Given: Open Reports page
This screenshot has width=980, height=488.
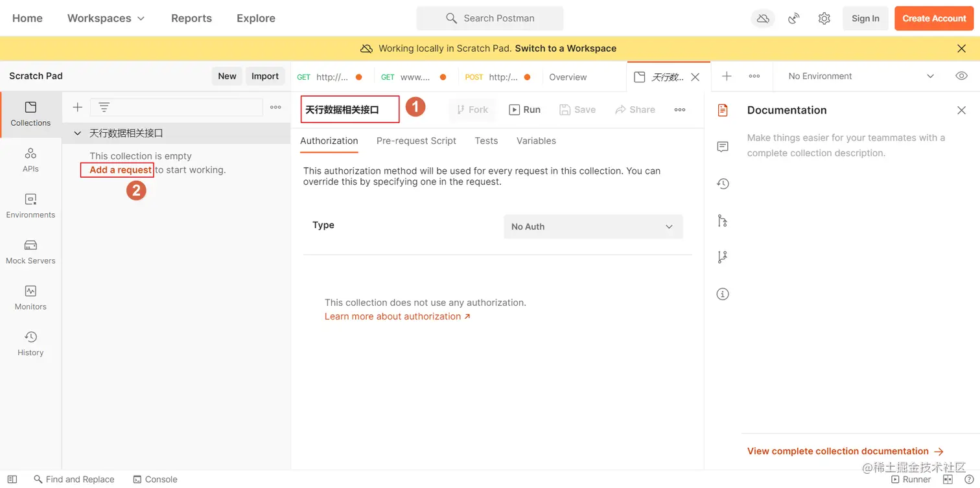Looking at the screenshot, I should click(x=191, y=18).
